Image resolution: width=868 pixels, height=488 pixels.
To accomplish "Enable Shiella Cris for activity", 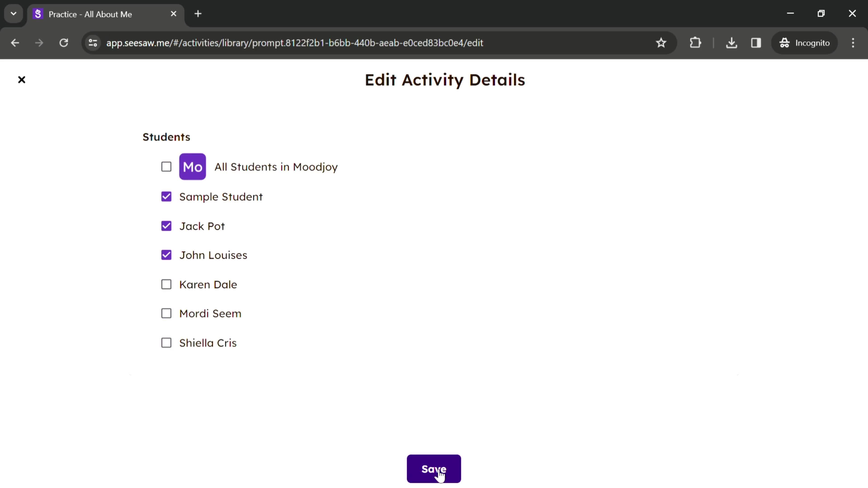I will coord(166,343).
